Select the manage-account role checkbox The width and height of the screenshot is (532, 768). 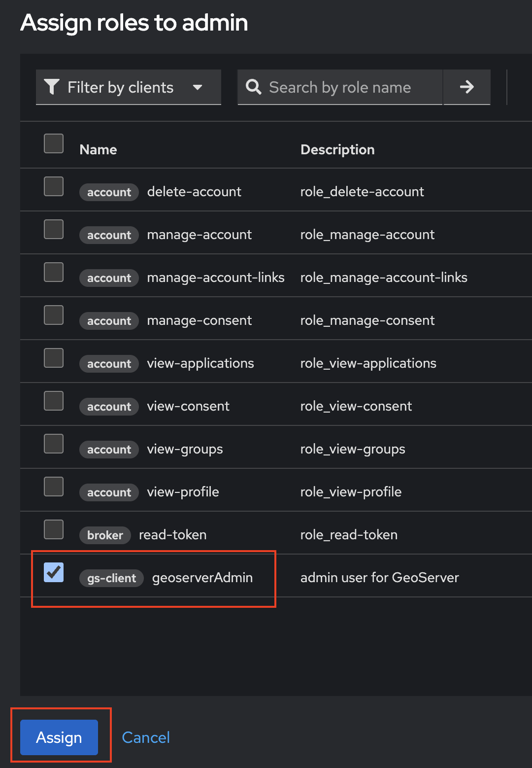[x=54, y=229]
